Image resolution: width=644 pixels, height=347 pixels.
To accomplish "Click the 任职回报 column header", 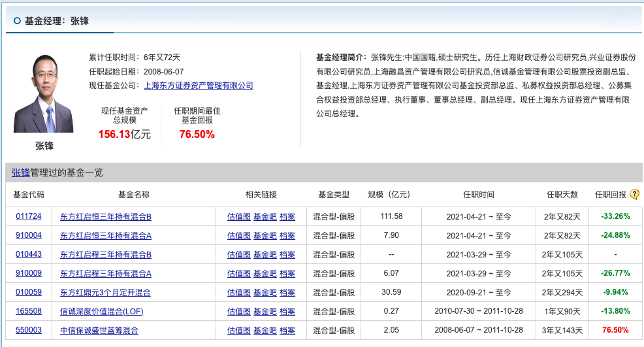I will 610,195.
